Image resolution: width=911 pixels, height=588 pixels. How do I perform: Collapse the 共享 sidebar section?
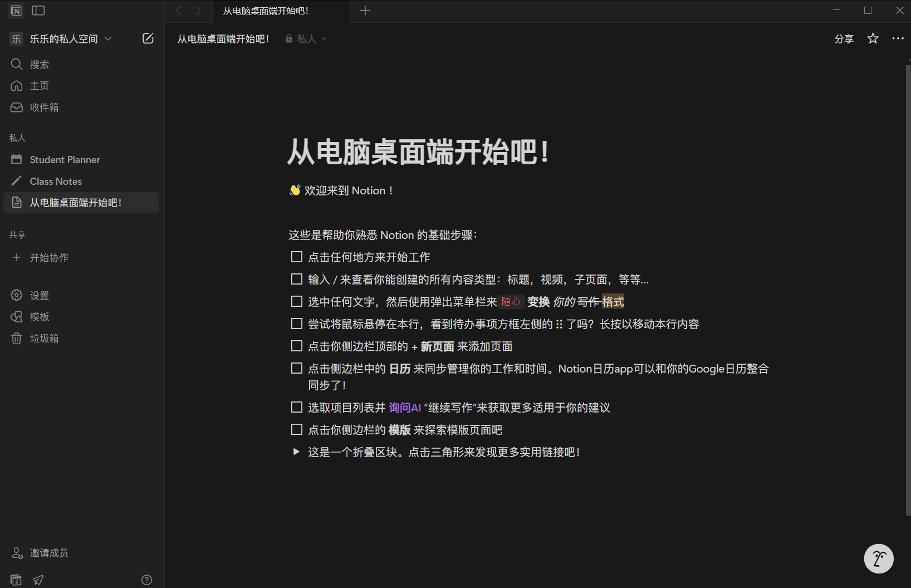pyautogui.click(x=17, y=234)
